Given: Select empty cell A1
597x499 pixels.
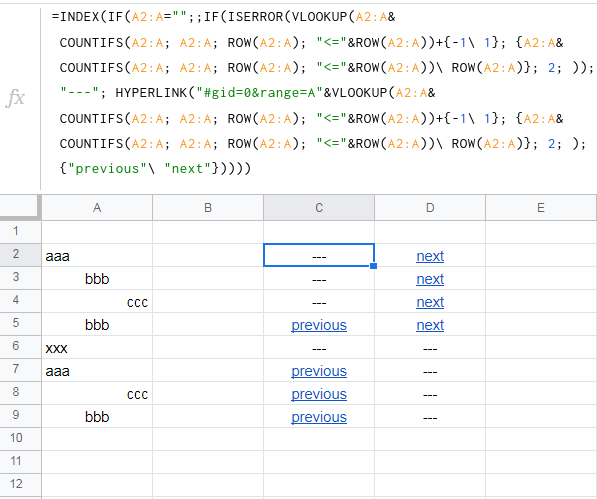Looking at the screenshot, I should click(x=97, y=232).
